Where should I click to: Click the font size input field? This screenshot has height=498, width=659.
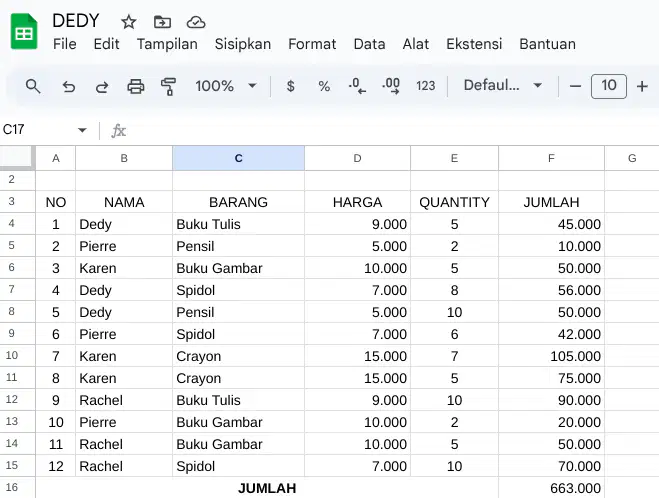[609, 86]
